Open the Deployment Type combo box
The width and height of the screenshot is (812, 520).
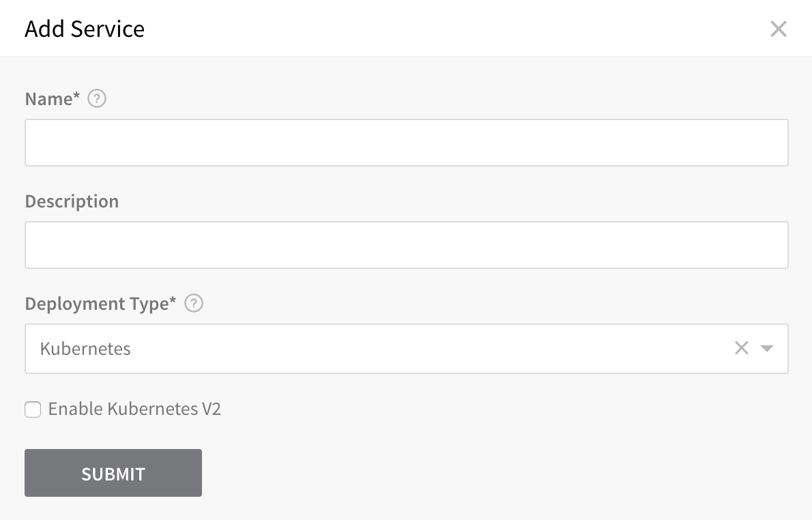click(407, 349)
